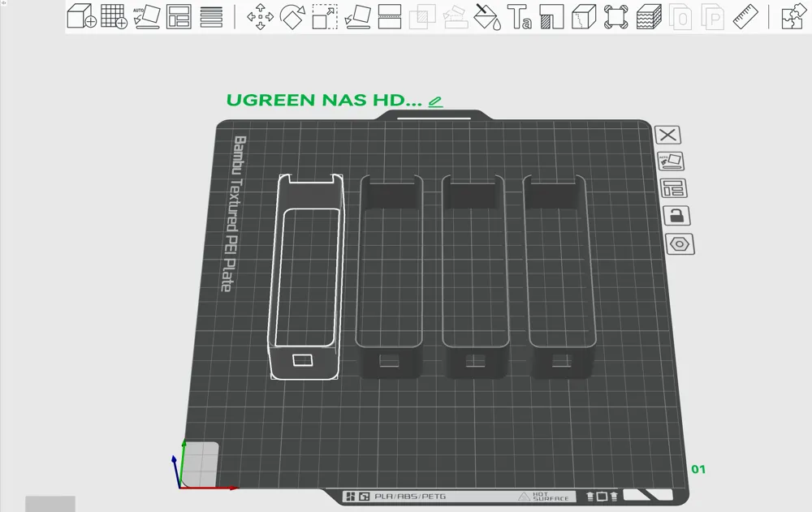Select the third tray model from left
Viewport: 812px width, 512px height.
pyautogui.click(x=475, y=276)
